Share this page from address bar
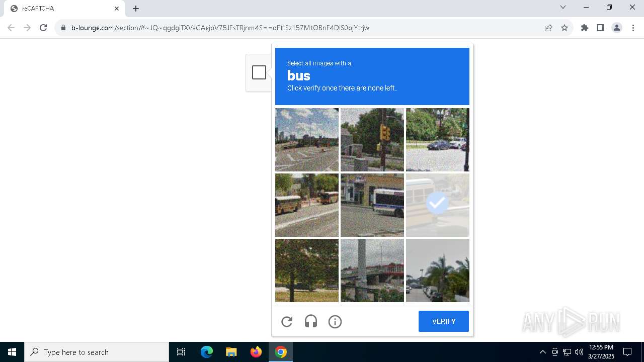The height and width of the screenshot is (362, 644). point(548,28)
